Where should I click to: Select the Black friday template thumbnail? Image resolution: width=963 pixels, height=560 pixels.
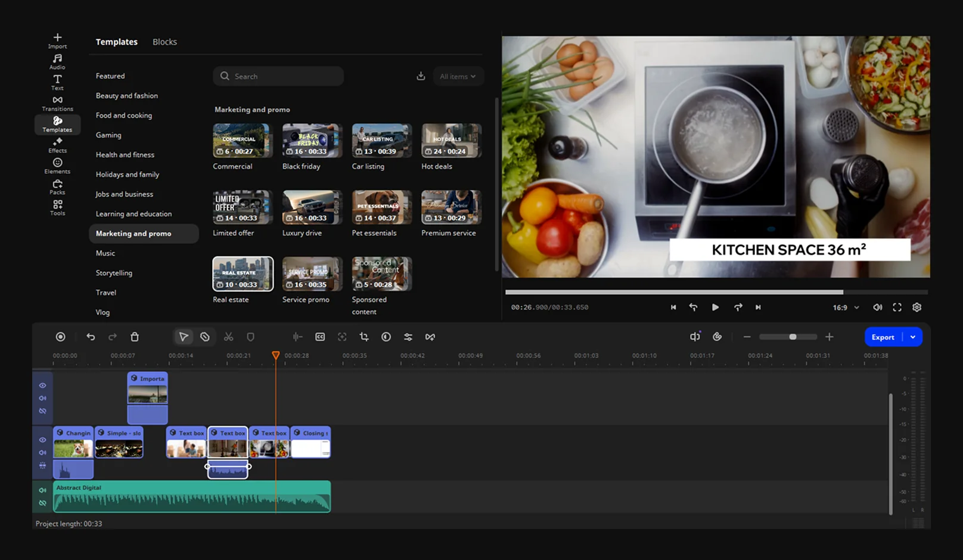pos(312,141)
